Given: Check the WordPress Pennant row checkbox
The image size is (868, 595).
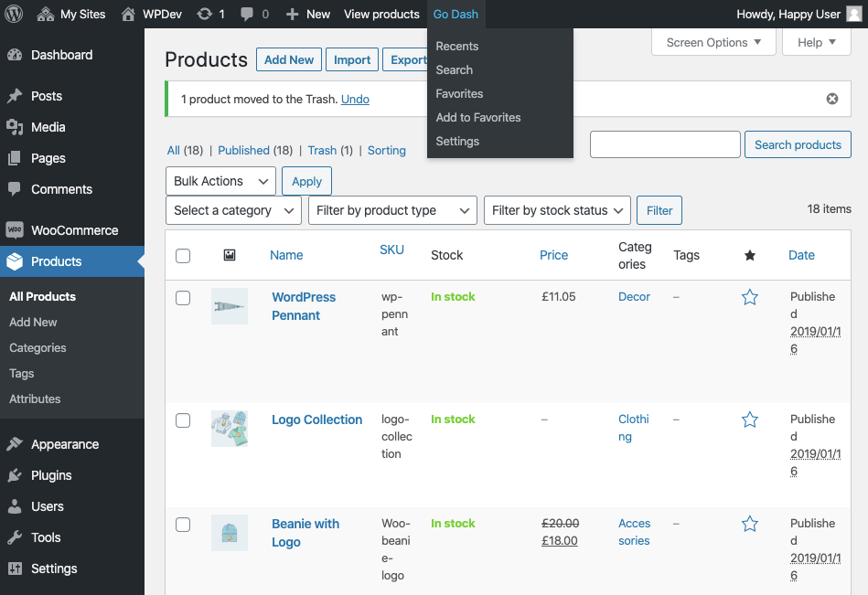Looking at the screenshot, I should 183,298.
